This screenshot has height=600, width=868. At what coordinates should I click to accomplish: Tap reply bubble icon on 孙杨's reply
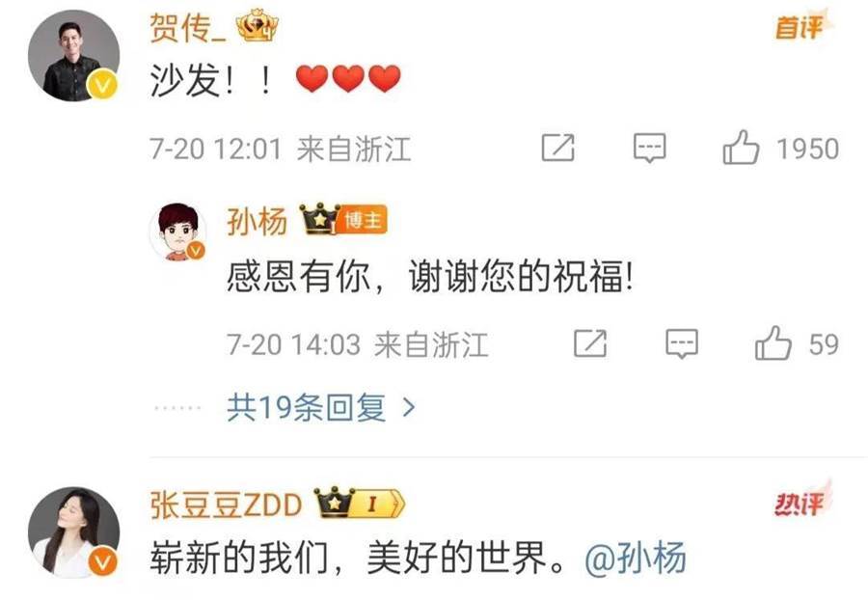click(682, 343)
